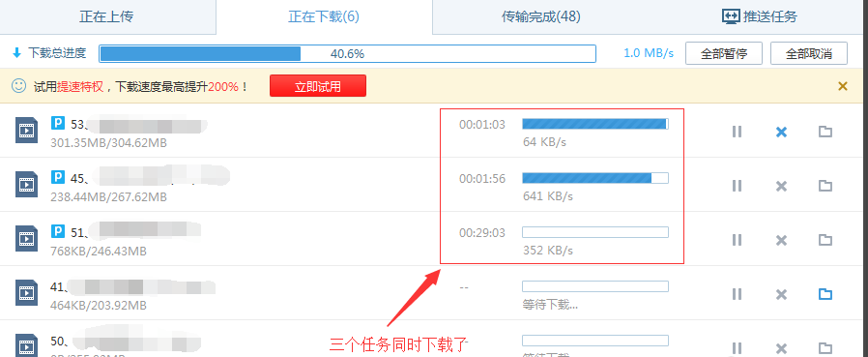Cancel the waiting task for file 41
Image resolution: width=868 pixels, height=357 pixels.
(x=781, y=294)
